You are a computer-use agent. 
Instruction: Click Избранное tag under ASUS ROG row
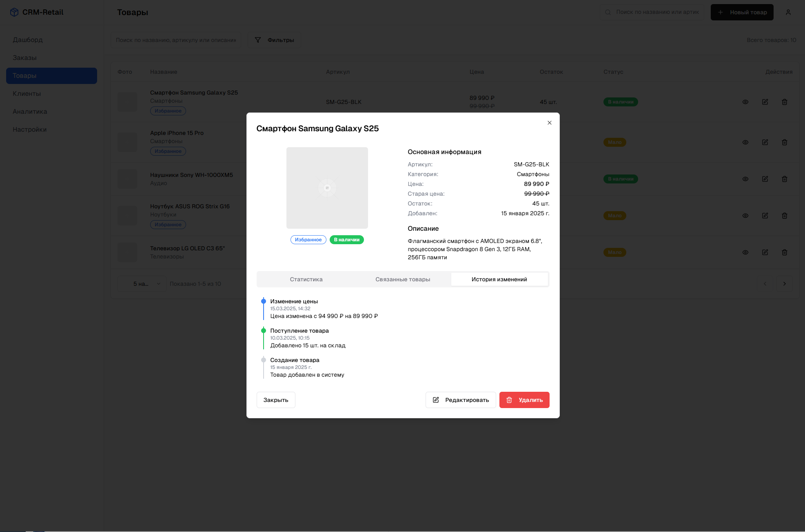coord(168,225)
